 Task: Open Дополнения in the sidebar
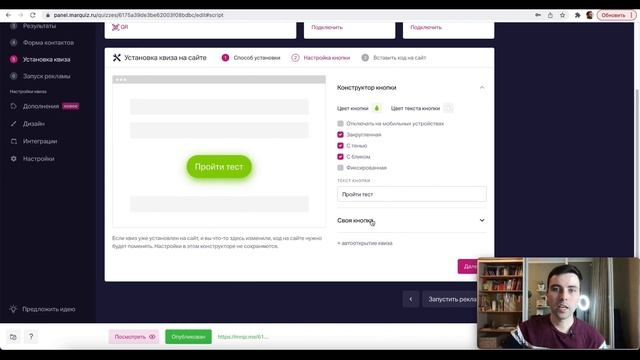pos(41,106)
